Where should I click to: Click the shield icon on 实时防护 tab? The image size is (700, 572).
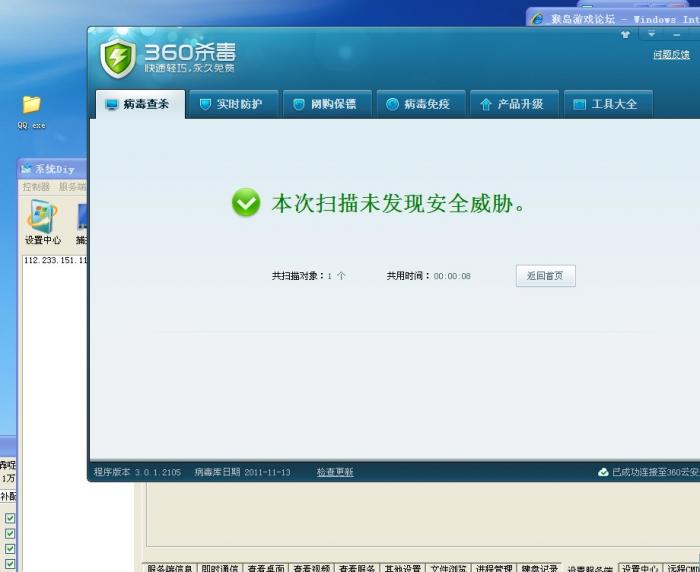pyautogui.click(x=205, y=104)
